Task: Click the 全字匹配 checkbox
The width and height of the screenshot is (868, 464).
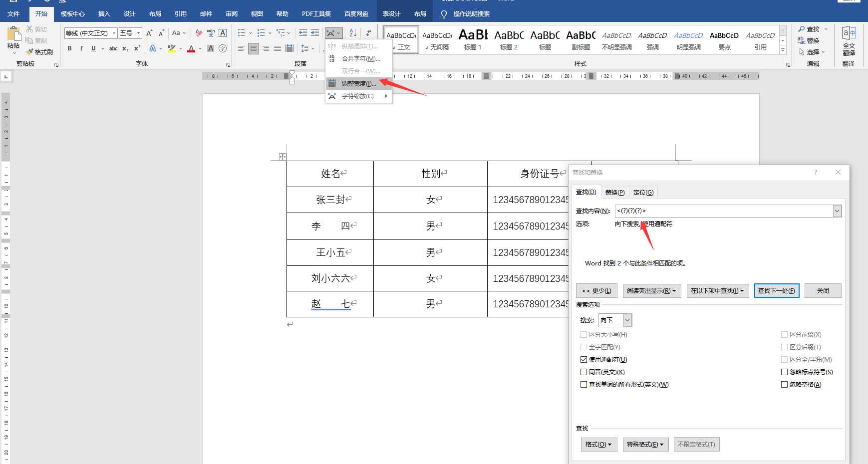Action: pyautogui.click(x=583, y=347)
